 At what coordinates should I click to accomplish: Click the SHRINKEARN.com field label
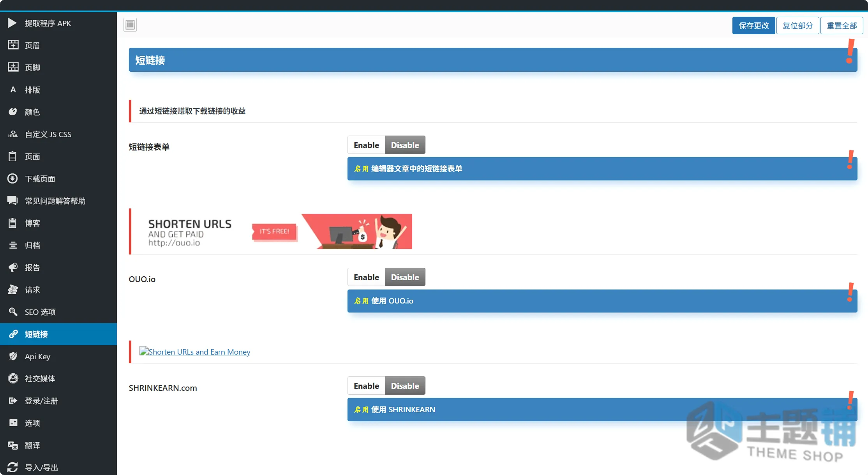[x=163, y=388]
